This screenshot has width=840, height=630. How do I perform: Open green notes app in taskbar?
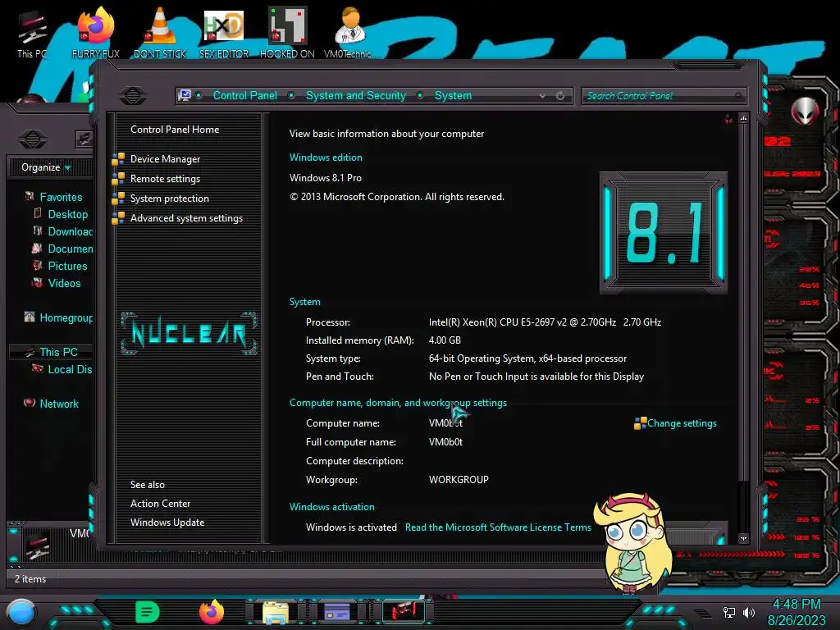pyautogui.click(x=147, y=612)
